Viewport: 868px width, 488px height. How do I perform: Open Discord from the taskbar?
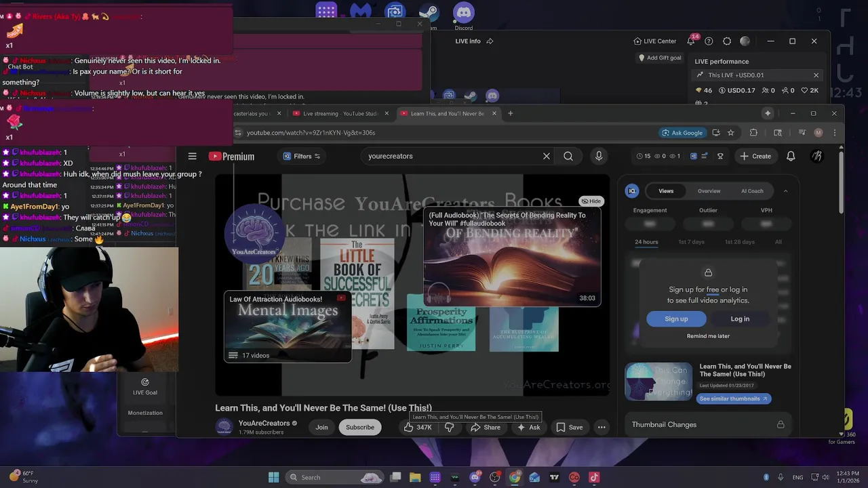(475, 477)
